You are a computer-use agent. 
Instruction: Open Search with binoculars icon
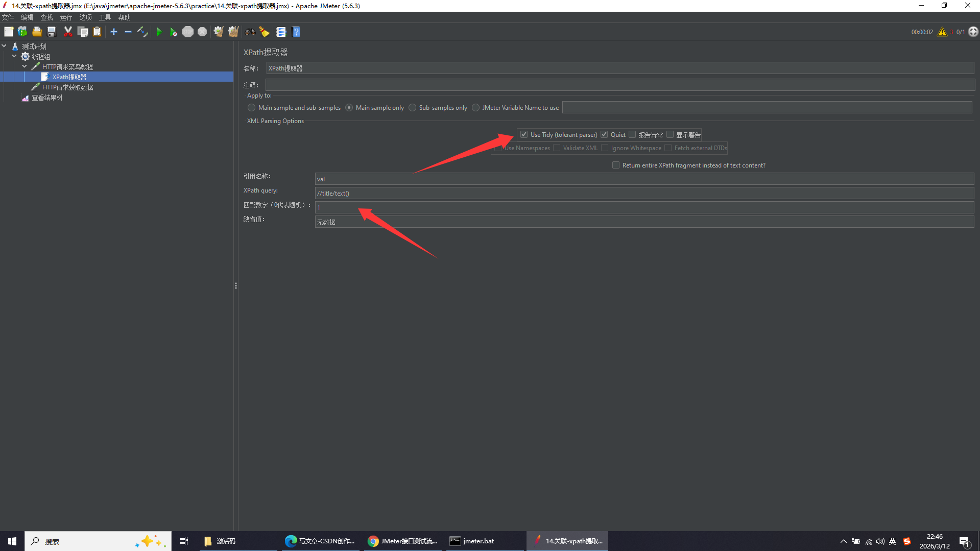tap(250, 32)
